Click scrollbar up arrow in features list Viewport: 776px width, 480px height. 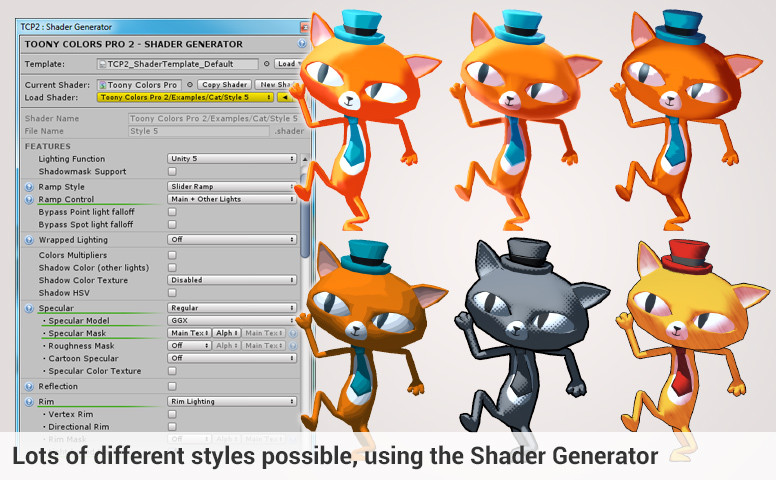(305, 159)
